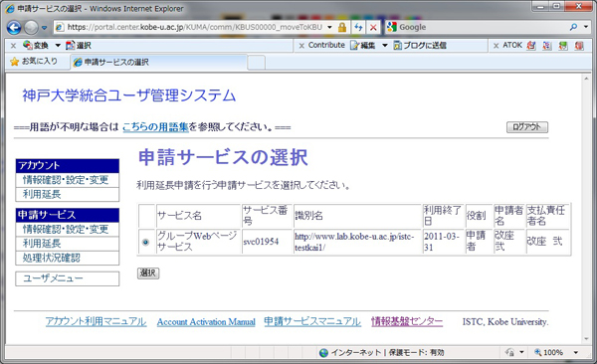Click the browser Forward arrow button
The height and width of the screenshot is (364, 597).
coord(31,28)
